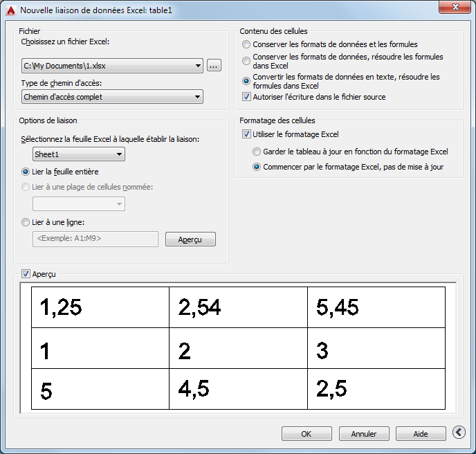Click the AutoCAD logo icon in title bar

point(11,10)
